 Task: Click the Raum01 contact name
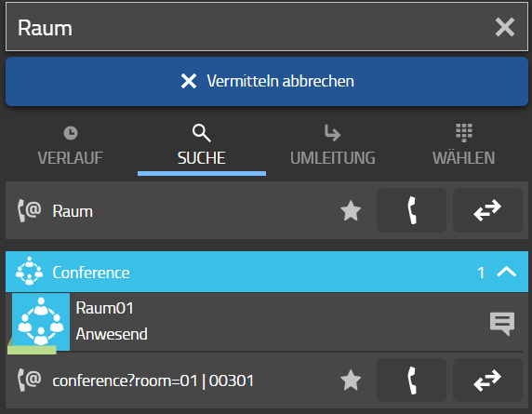(x=104, y=308)
